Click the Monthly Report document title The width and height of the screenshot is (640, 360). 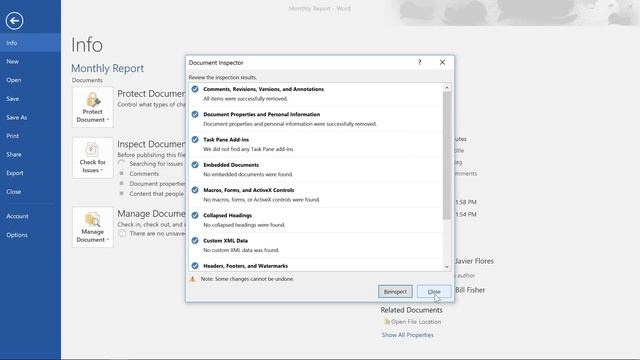[107, 68]
